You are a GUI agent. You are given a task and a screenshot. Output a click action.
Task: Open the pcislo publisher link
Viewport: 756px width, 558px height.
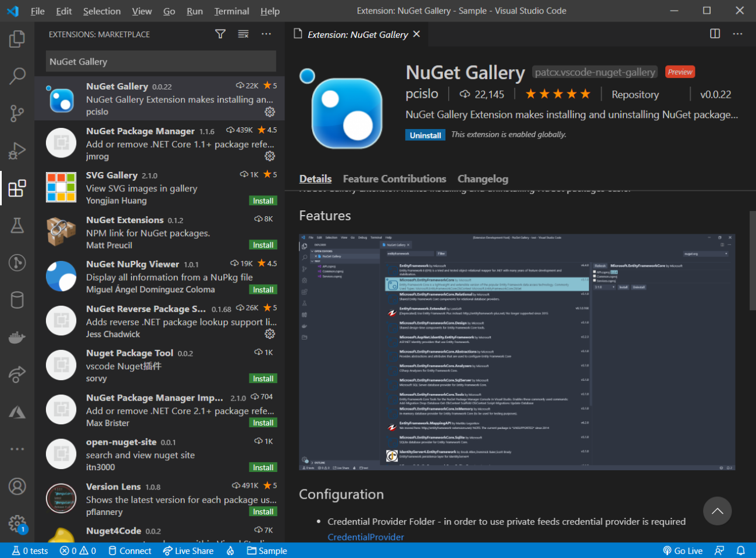click(422, 94)
